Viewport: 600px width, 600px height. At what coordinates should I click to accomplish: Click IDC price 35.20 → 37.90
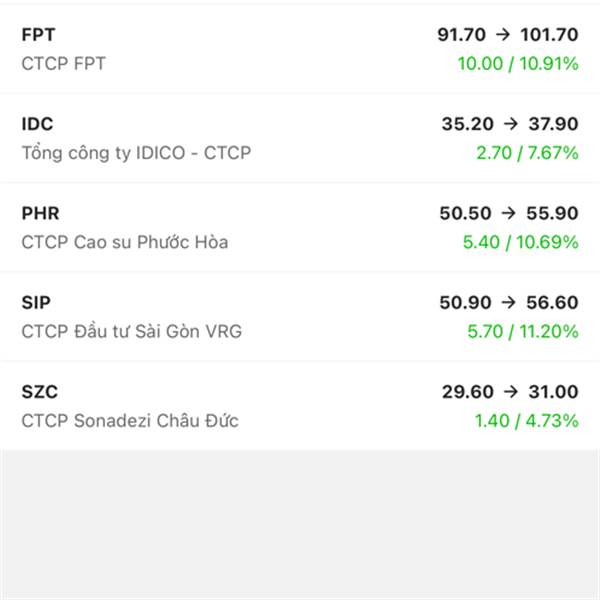tap(509, 125)
